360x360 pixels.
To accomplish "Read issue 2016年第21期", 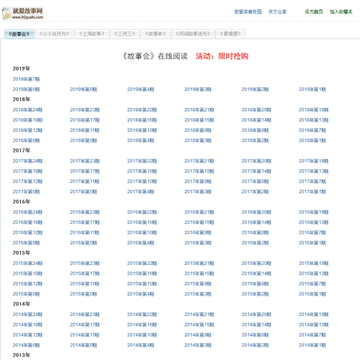I will (x=199, y=212).
